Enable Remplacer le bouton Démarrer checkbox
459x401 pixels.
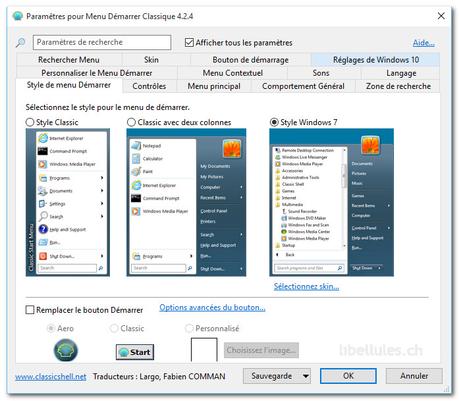[30, 310]
